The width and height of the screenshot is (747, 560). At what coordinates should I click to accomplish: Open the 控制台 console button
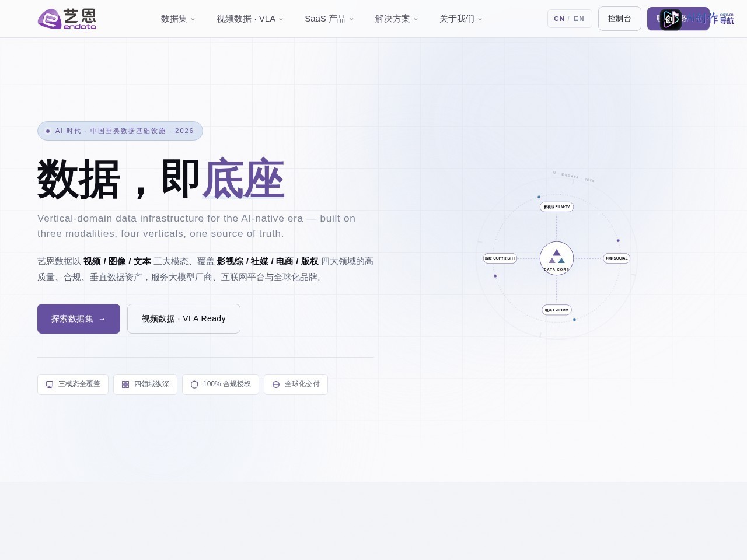(x=620, y=19)
